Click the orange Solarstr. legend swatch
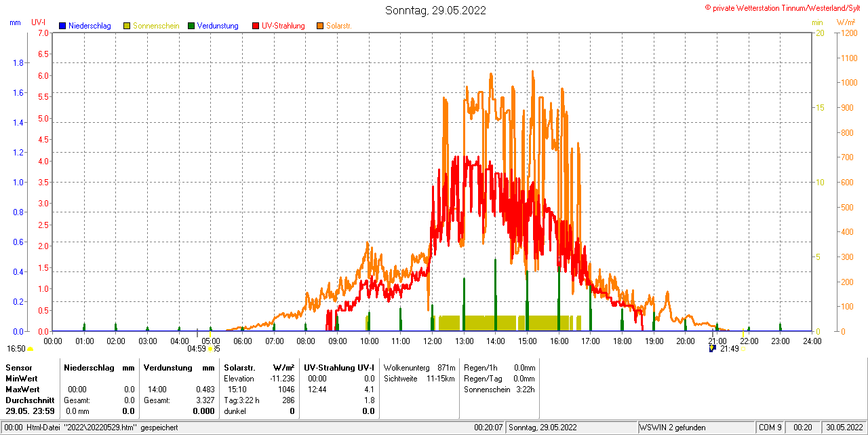Screen dimensions: 868x435 pyautogui.click(x=320, y=26)
